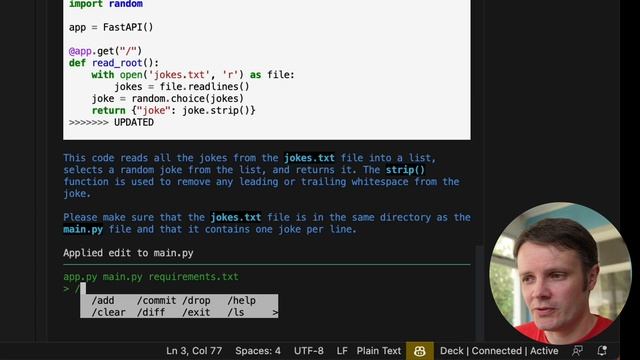This screenshot has height=360, width=640.
Task: Click the terminal prompt input line
Action: [x=267, y=289]
